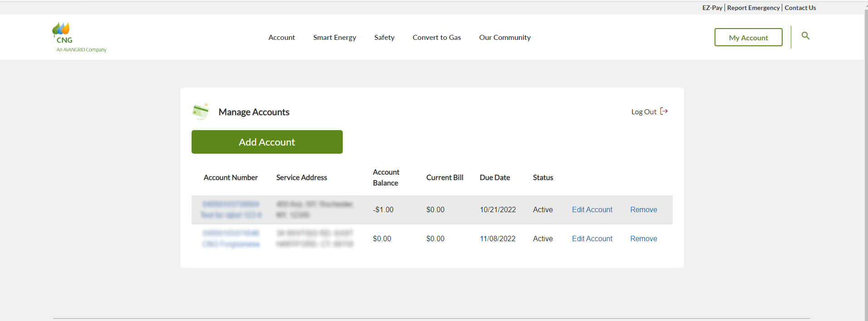Click the green Add Account button

coord(267,142)
